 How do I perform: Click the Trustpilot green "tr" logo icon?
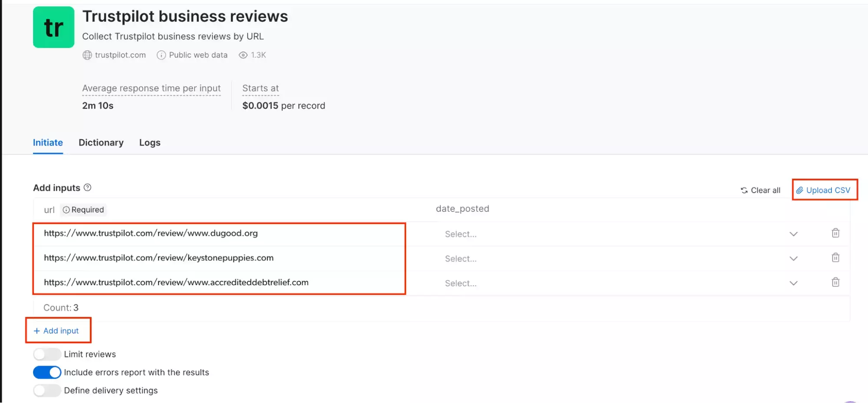pos(53,27)
